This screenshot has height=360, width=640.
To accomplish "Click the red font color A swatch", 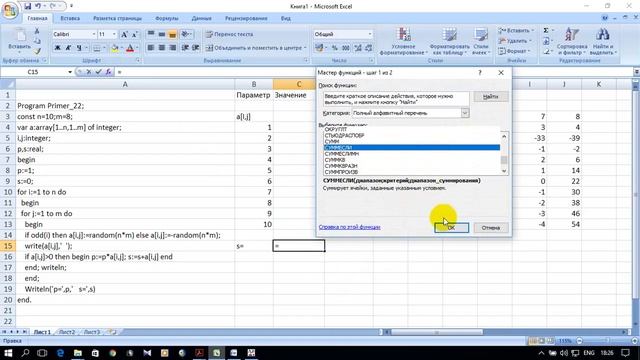I will coord(130,48).
